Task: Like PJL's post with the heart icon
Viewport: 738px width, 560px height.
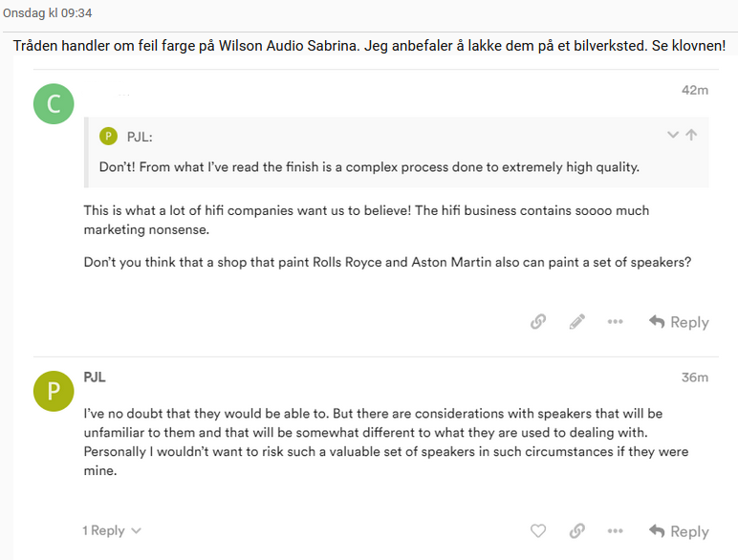Action: tap(538, 531)
